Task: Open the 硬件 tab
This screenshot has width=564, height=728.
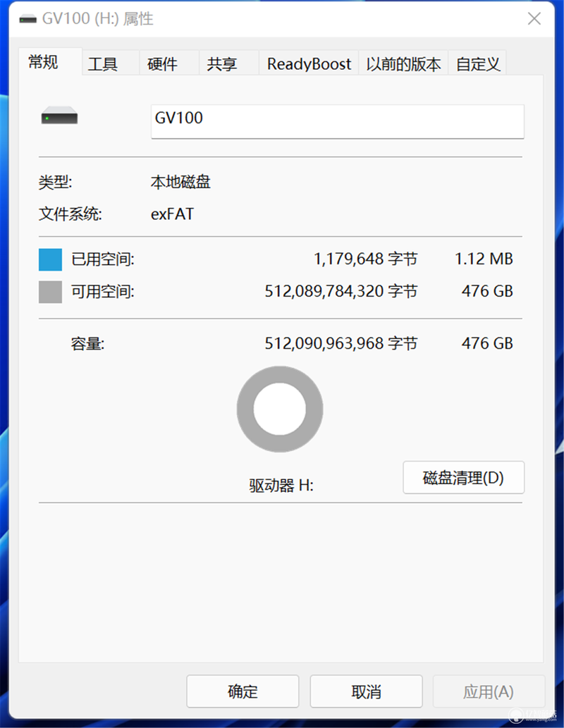Action: [x=169, y=63]
